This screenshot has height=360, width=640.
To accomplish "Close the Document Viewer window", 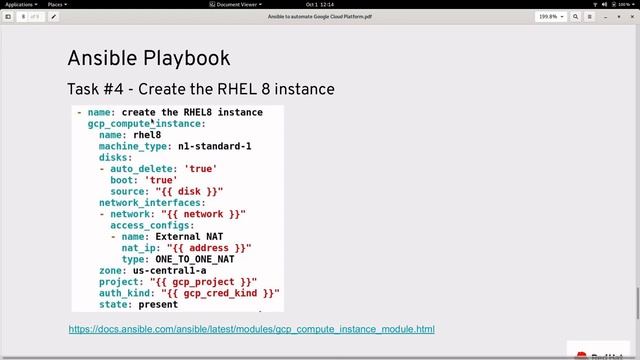I will (632, 17).
